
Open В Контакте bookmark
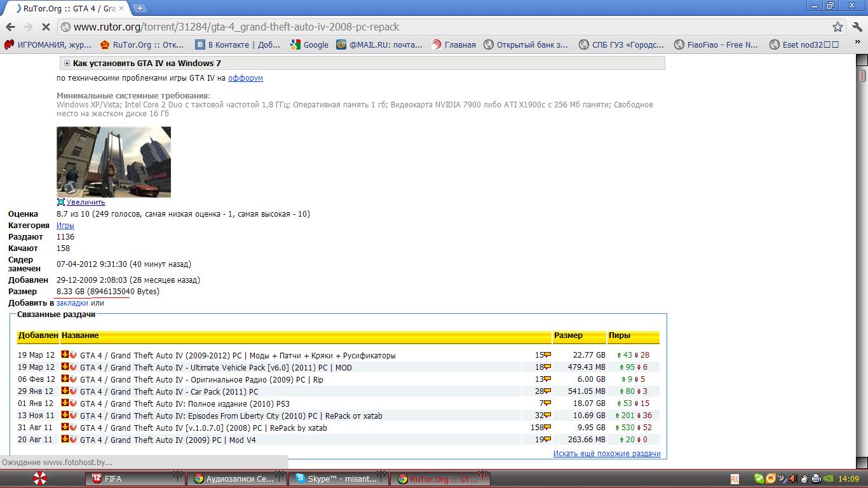click(238, 44)
